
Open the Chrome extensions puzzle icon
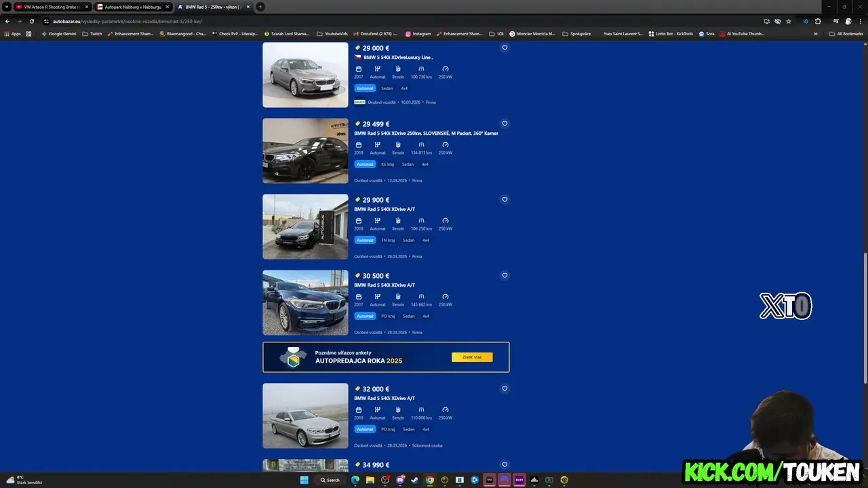[x=818, y=21]
